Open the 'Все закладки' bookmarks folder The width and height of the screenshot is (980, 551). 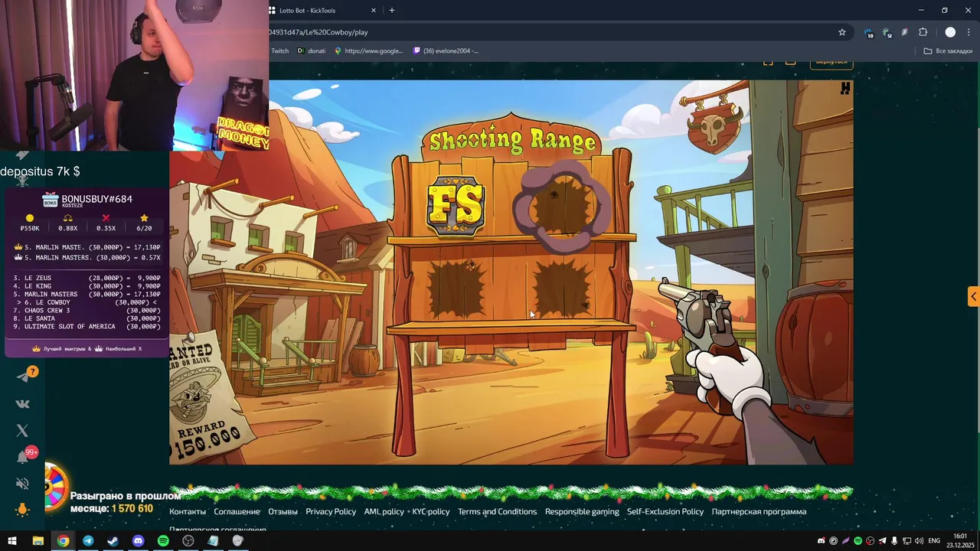948,51
